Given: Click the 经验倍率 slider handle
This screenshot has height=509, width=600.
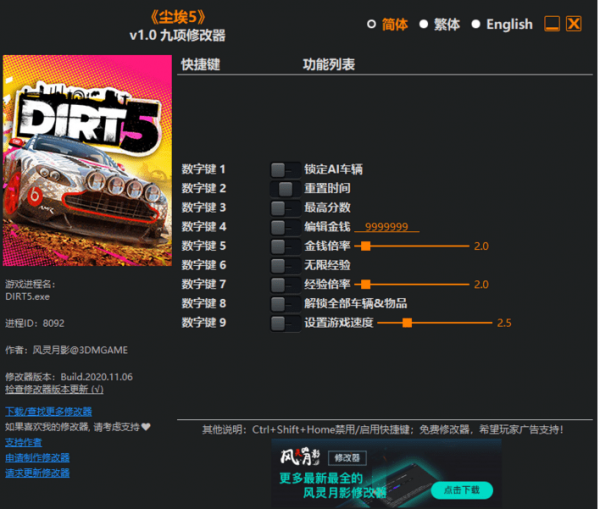Looking at the screenshot, I should tap(366, 284).
